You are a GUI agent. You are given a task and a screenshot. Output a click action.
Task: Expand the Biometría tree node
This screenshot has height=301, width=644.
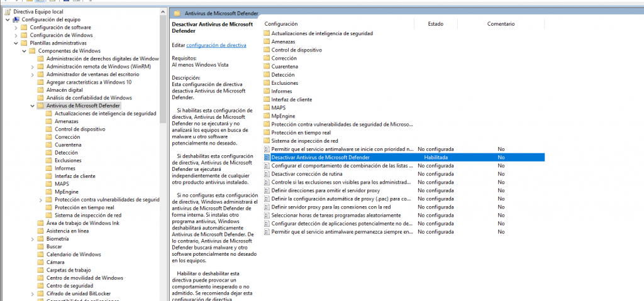(32, 239)
